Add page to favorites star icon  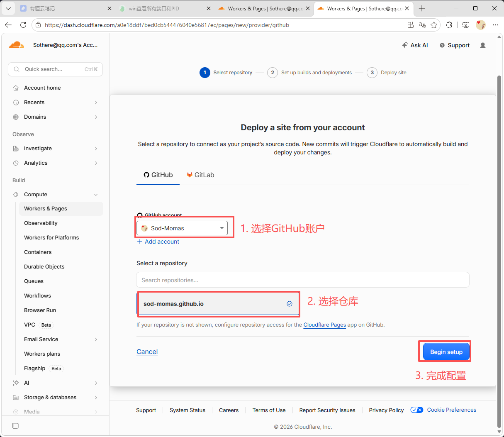pyautogui.click(x=434, y=25)
